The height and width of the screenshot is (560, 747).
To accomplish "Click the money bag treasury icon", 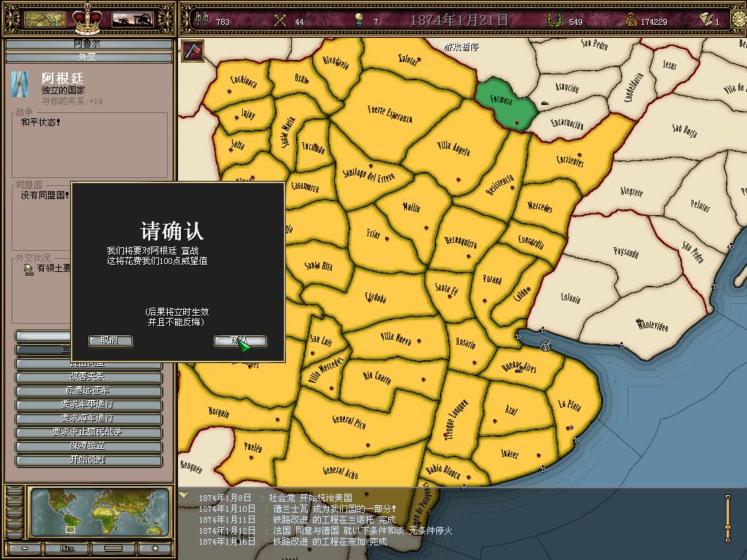I will [x=631, y=20].
